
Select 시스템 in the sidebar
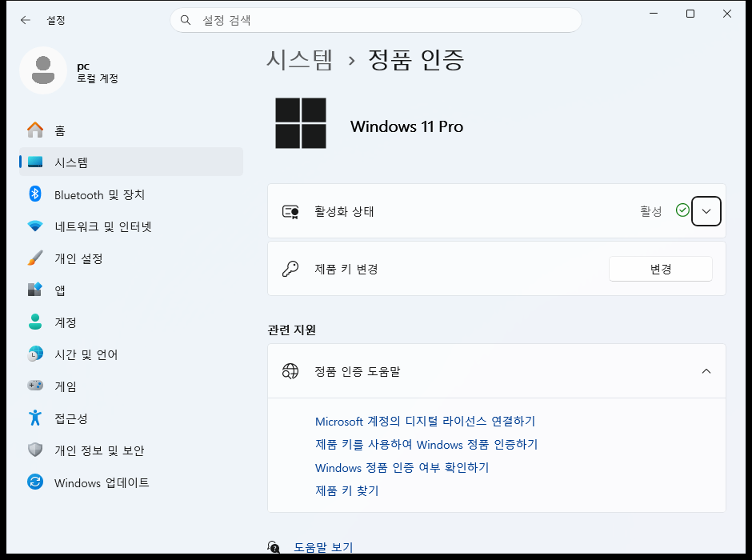click(x=131, y=162)
